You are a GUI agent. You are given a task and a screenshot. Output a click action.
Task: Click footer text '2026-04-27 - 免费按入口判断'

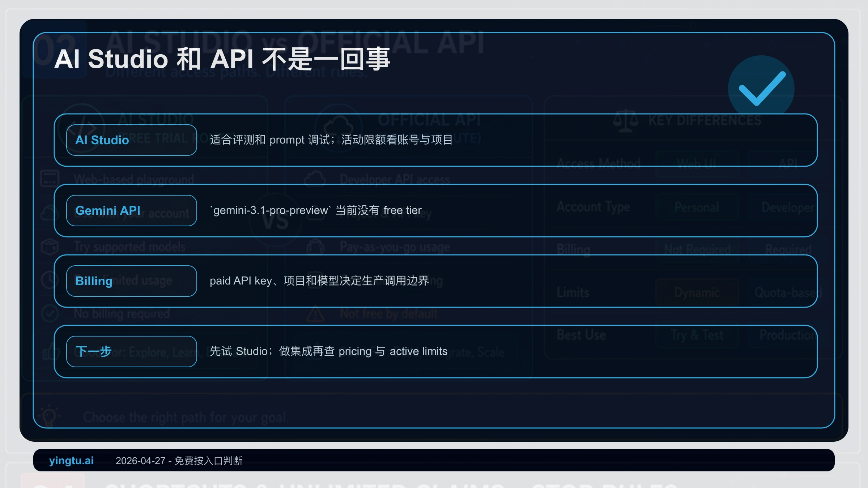179,461
